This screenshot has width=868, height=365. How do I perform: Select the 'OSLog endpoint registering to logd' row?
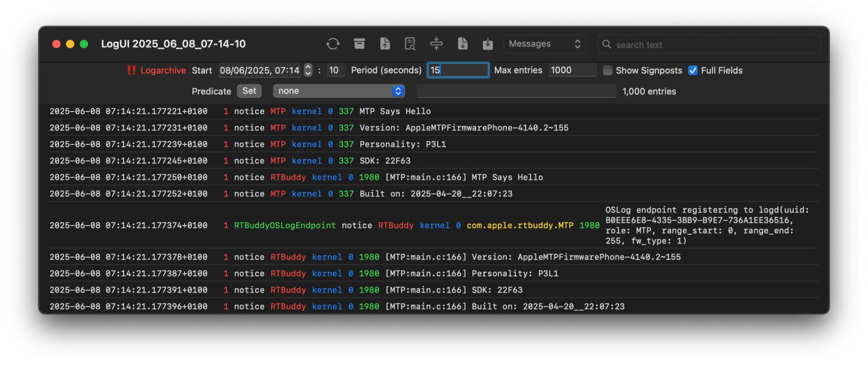(433, 225)
